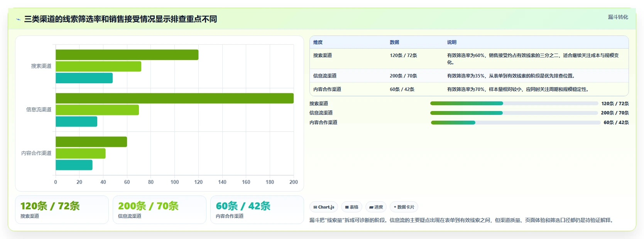The image size is (644, 239).
Task: Click the teal bar under 搜索渠道 in chart
Action: pos(84,78)
